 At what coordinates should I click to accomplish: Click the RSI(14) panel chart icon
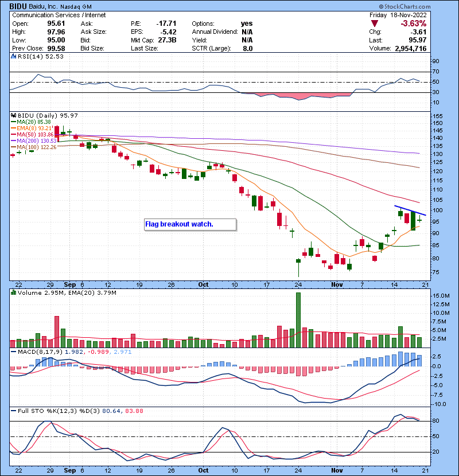(13, 56)
